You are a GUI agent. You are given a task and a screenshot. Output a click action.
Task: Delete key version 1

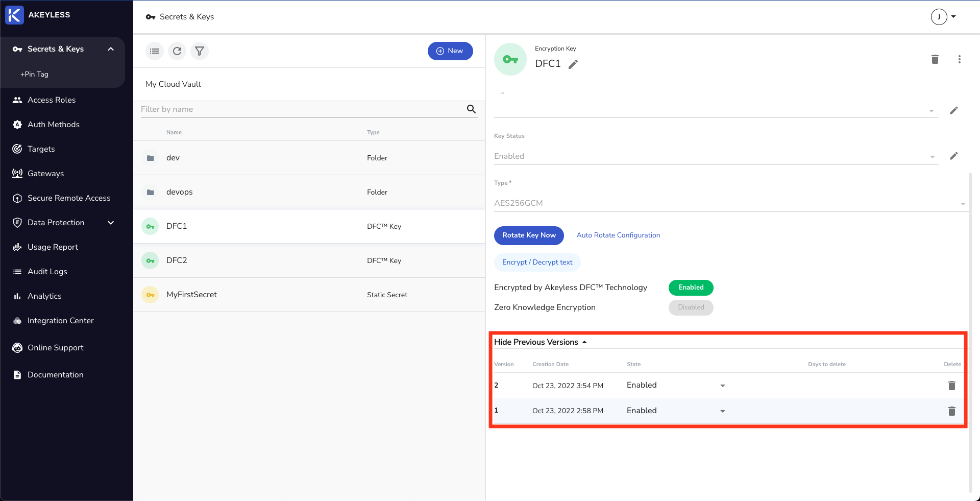[x=951, y=411]
